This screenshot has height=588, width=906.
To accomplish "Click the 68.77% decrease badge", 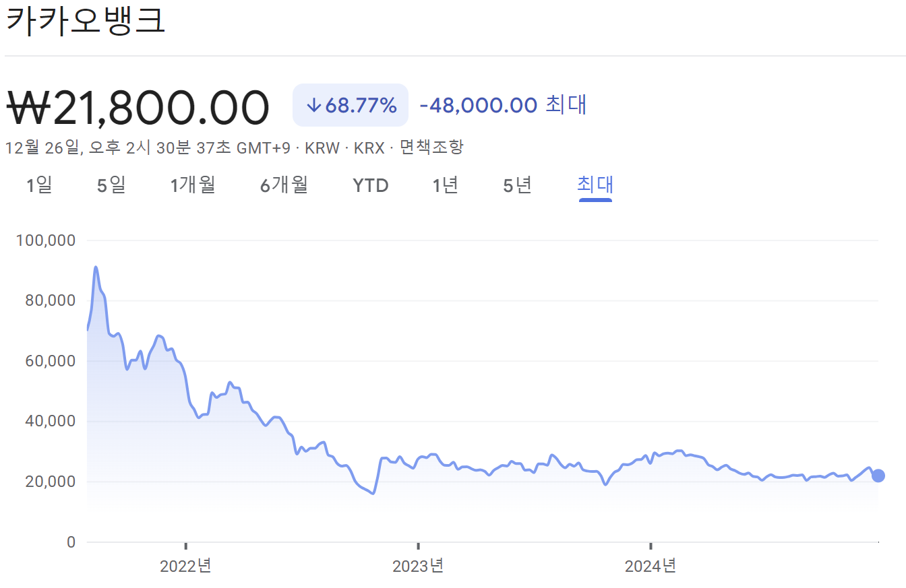I will [351, 105].
